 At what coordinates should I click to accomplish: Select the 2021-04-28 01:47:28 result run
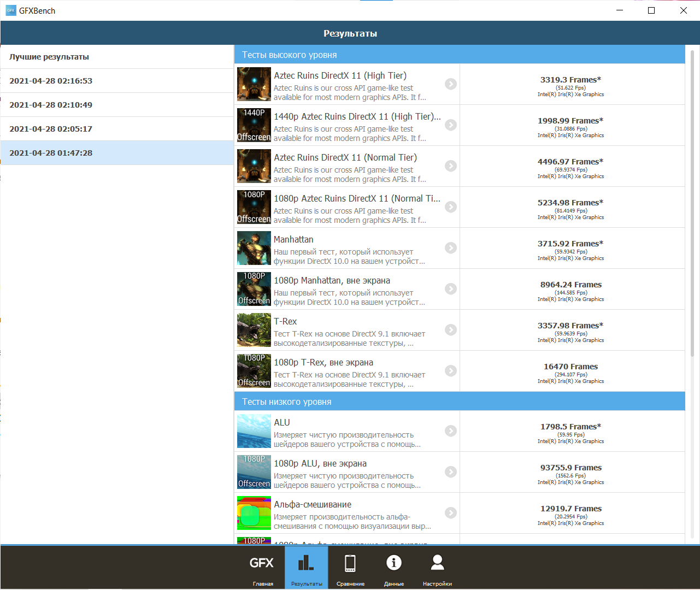(117, 153)
